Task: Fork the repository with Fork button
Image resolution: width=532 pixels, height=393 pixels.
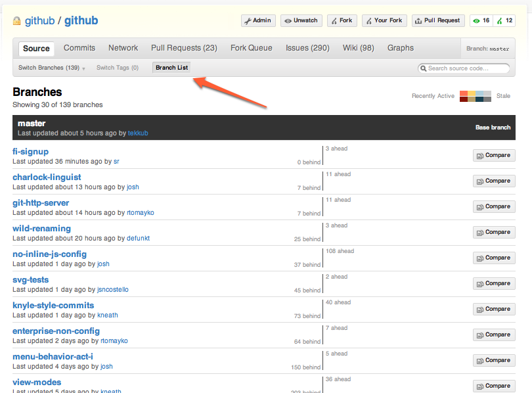Action: coord(342,21)
